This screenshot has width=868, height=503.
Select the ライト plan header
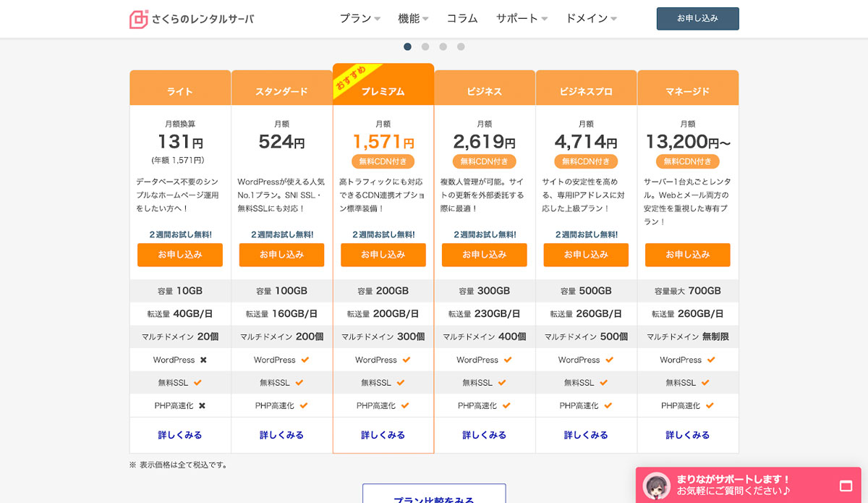[180, 88]
